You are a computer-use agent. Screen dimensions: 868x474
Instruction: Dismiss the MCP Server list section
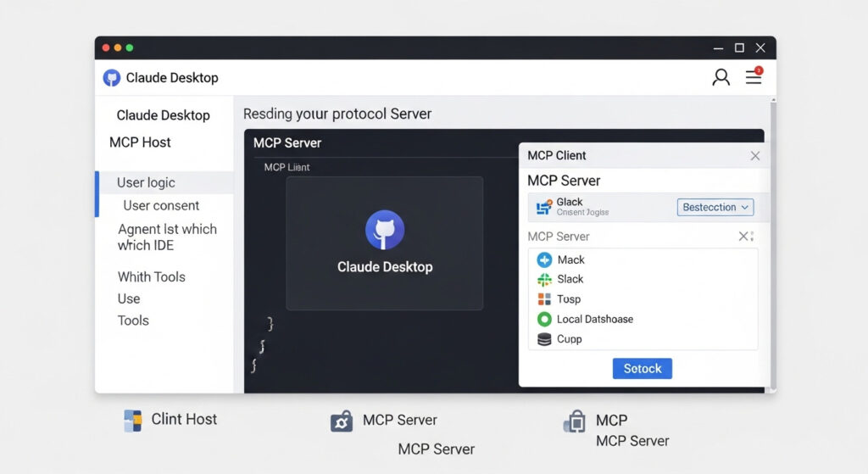click(743, 237)
